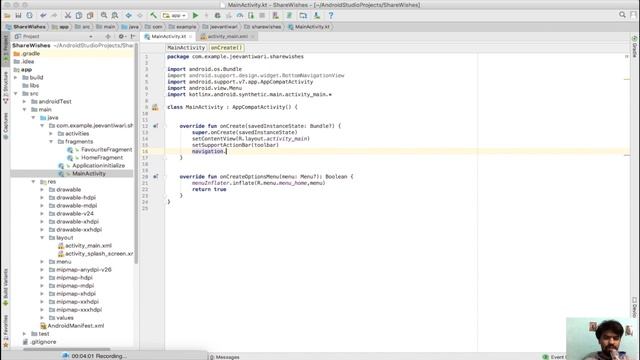Viewport: 640px width, 360px height.
Task: Click the Attach debugger toolbar icon
Action: (x=251, y=16)
